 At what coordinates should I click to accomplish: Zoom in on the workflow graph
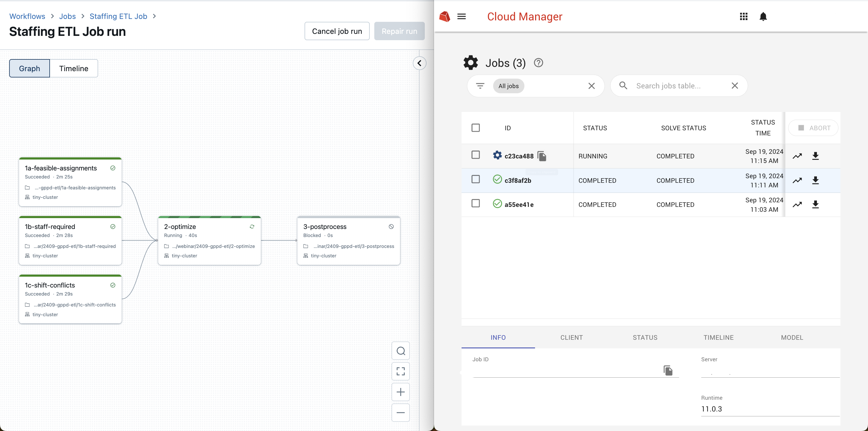click(x=400, y=392)
